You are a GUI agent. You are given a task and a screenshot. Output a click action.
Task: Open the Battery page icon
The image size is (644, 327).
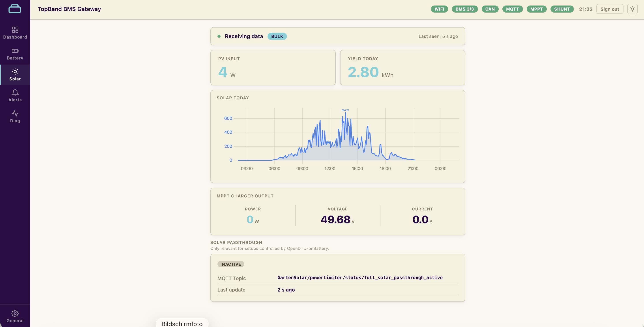[x=15, y=51]
